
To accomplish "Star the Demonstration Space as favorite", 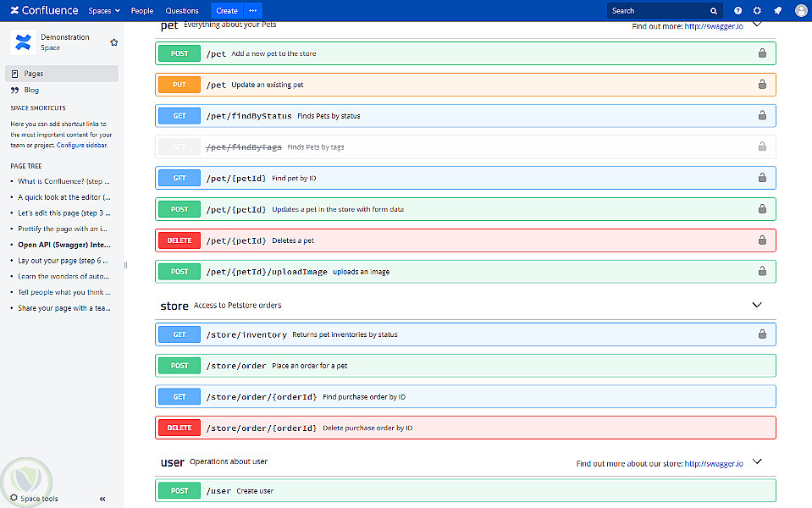I will pyautogui.click(x=114, y=42).
